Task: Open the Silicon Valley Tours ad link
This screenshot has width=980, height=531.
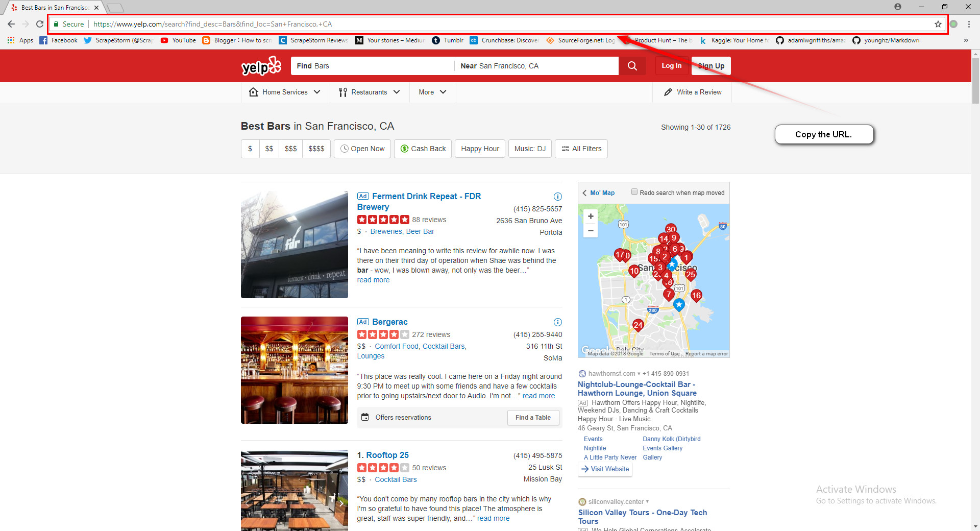Action: [642, 517]
